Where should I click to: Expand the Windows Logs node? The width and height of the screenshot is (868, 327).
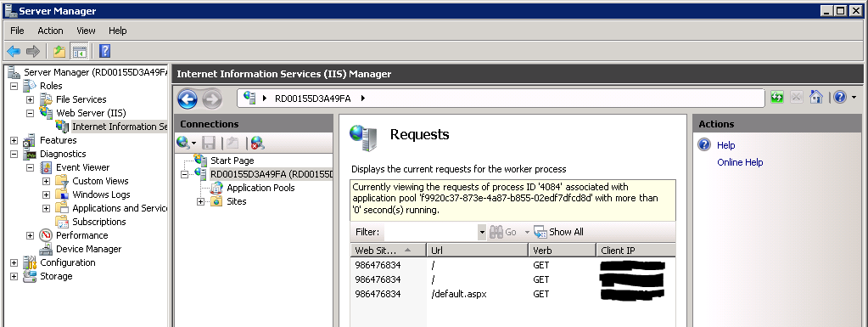coord(46,195)
